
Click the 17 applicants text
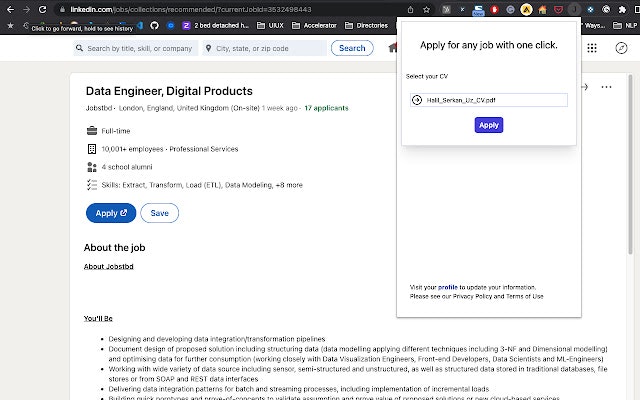tap(326, 108)
